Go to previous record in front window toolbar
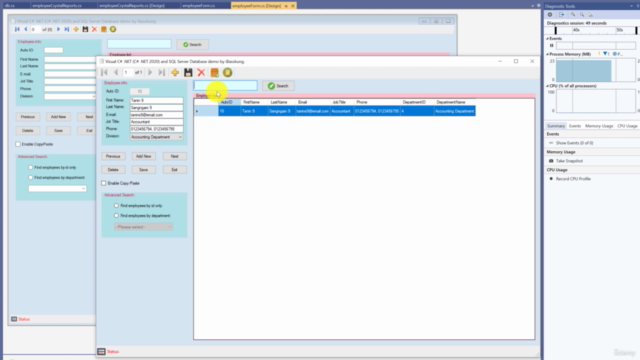The width and height of the screenshot is (640, 360). (116, 73)
